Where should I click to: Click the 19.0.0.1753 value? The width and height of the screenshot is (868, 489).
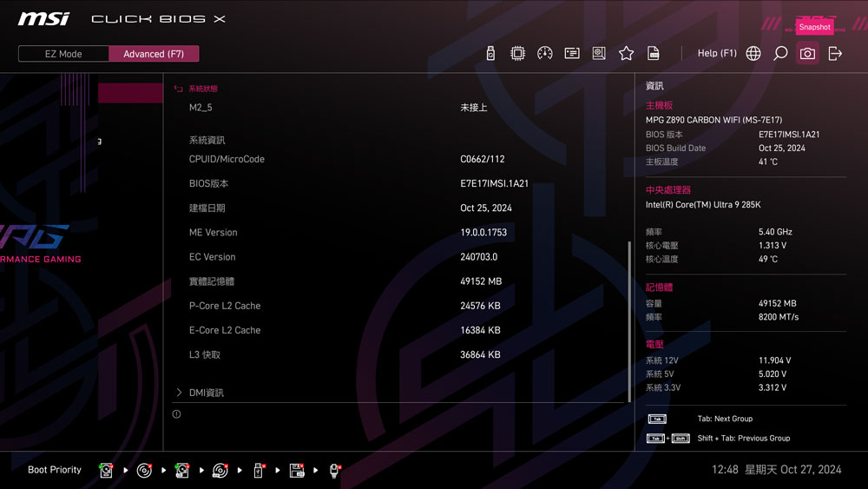(483, 232)
